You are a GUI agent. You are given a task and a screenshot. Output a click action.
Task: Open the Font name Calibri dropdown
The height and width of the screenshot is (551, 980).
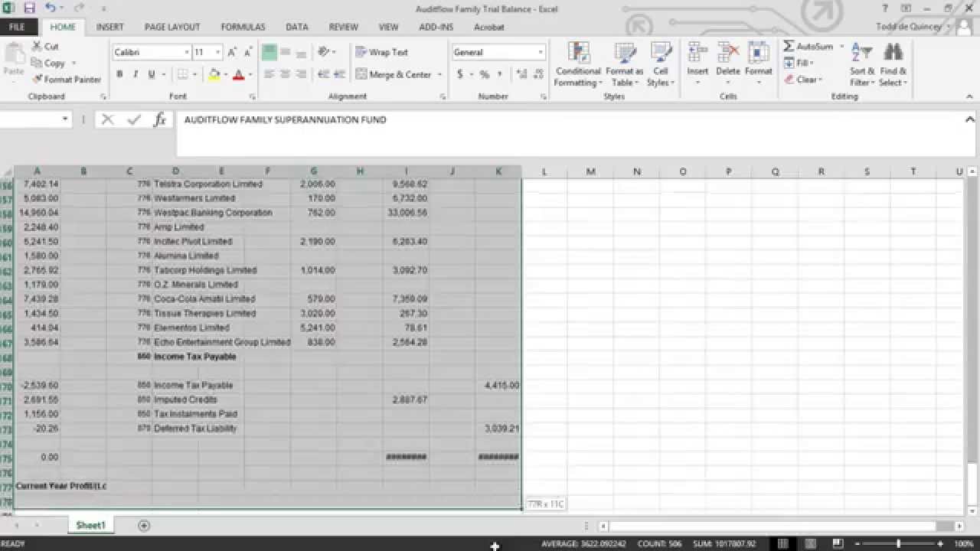click(x=186, y=52)
